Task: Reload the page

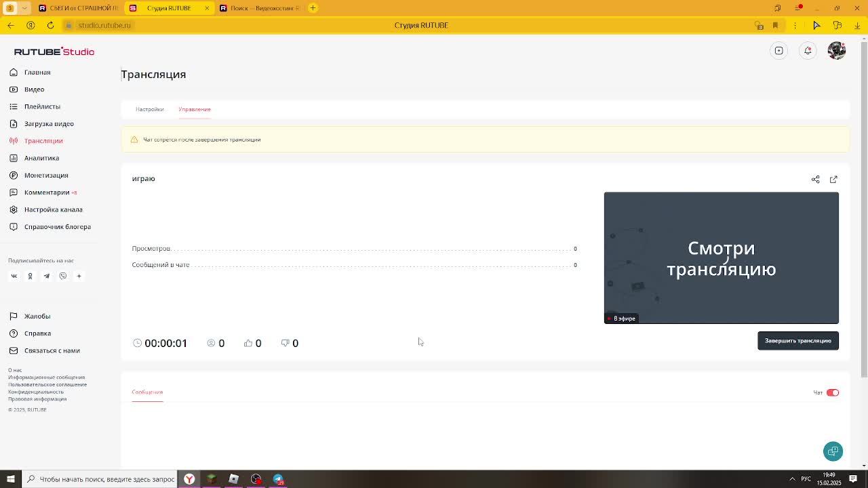Action: pos(50,25)
